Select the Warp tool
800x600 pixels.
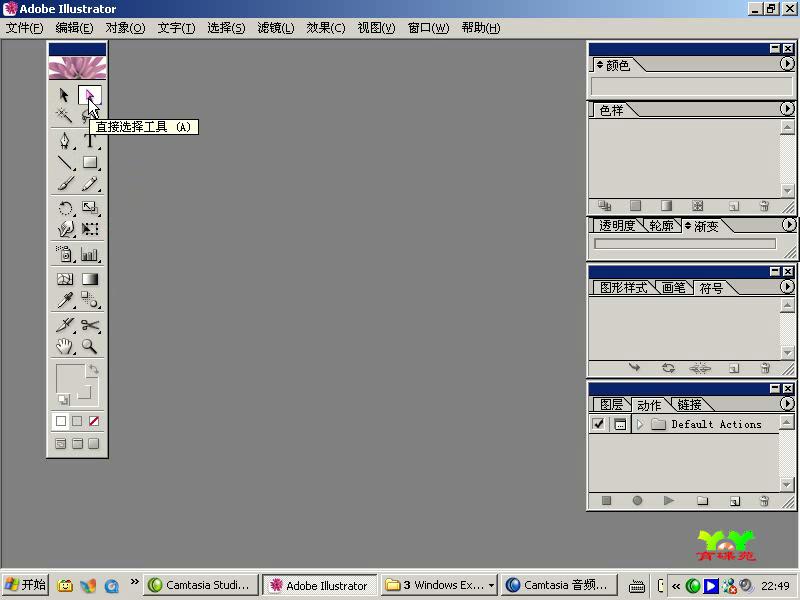64,229
